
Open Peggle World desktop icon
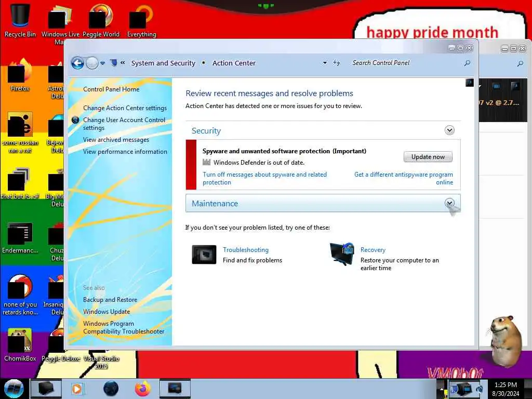pos(101,20)
